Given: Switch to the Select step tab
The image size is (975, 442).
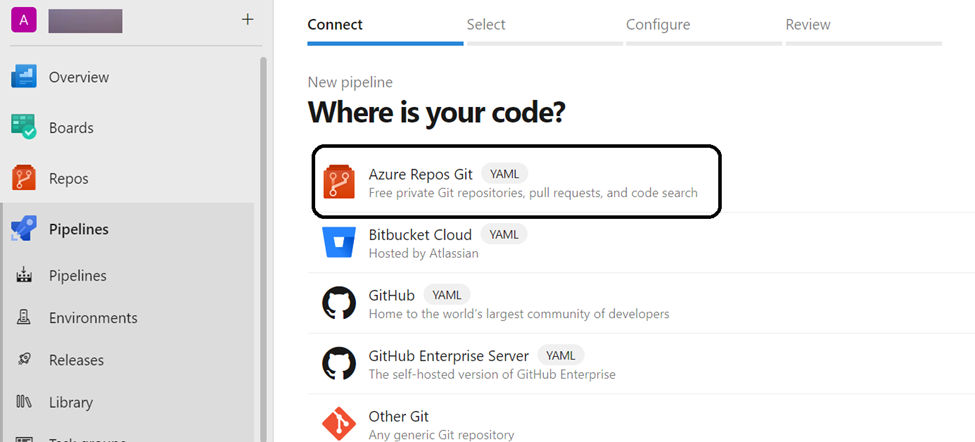Looking at the screenshot, I should pyautogui.click(x=486, y=25).
